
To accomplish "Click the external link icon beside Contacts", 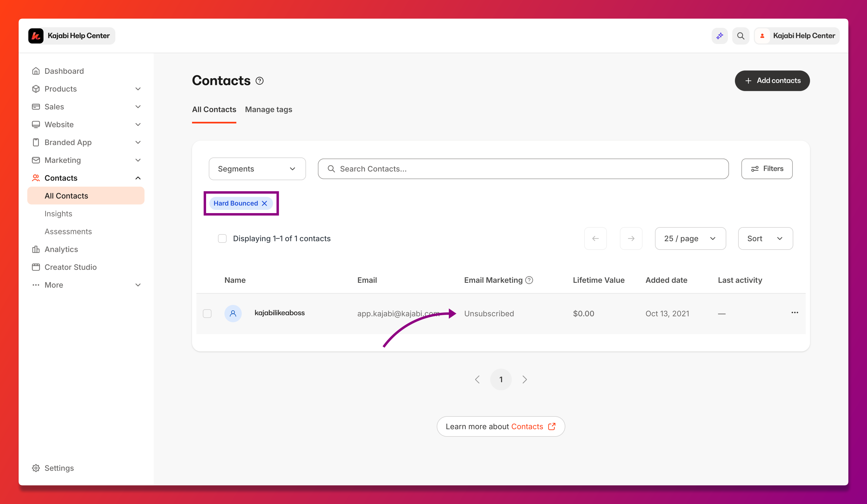I will coord(552,426).
